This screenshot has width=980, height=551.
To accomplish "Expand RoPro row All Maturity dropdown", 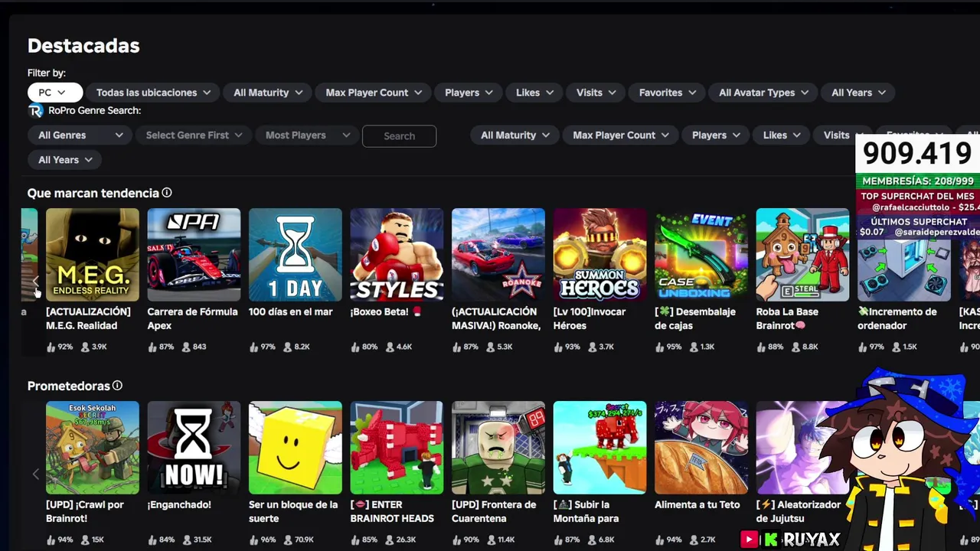I will 514,135.
